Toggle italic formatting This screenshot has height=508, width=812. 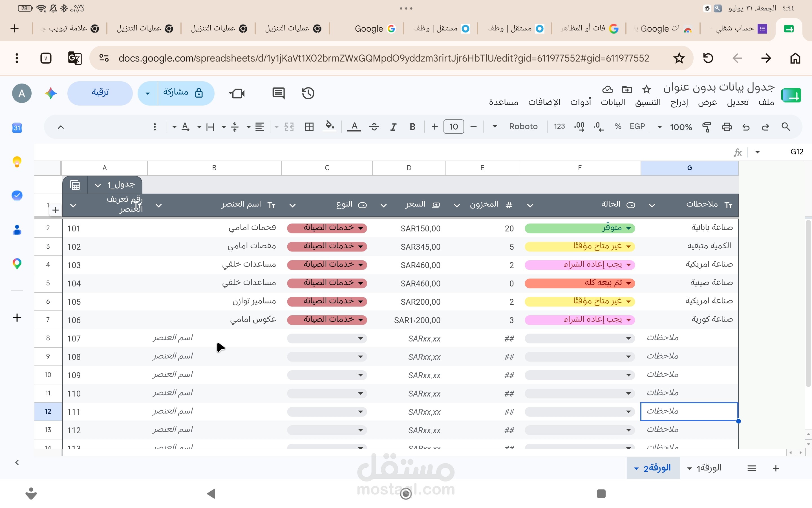[x=393, y=127]
